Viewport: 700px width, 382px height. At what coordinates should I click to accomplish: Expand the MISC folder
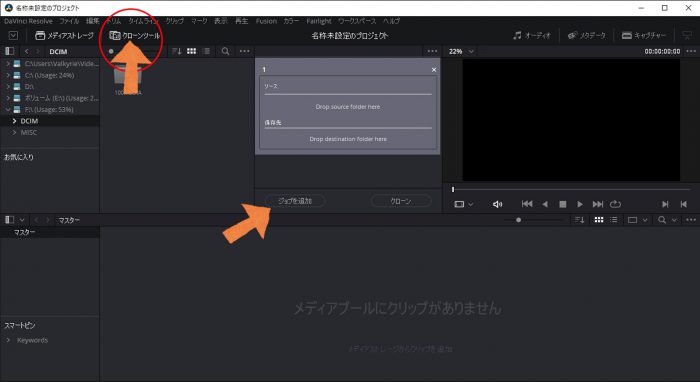tap(14, 133)
